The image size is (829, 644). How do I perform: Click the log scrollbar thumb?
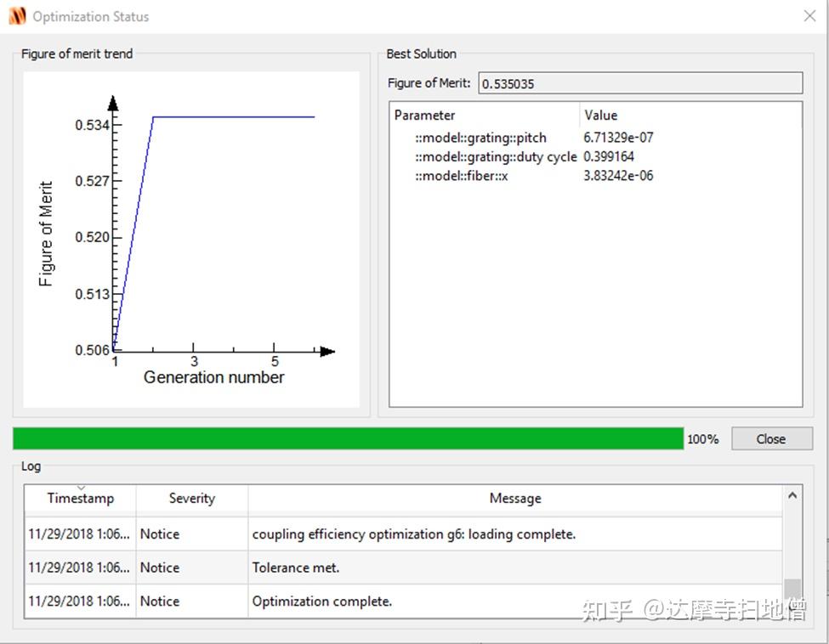[x=792, y=589]
